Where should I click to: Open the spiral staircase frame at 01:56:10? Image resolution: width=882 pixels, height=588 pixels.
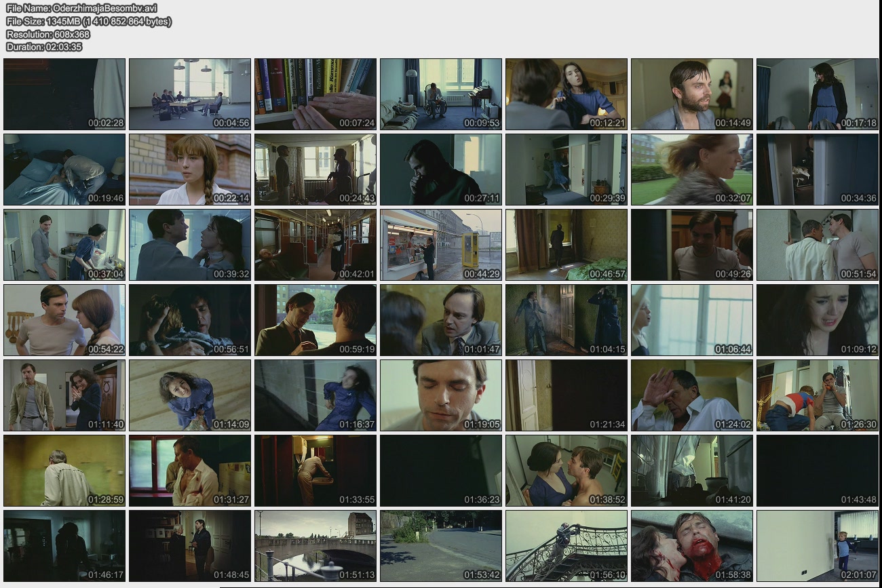click(x=567, y=546)
